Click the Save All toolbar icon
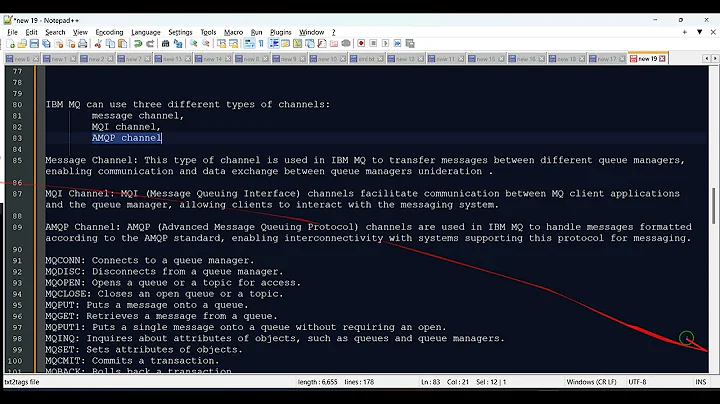Viewport: 720px width, 404px height. click(x=46, y=44)
